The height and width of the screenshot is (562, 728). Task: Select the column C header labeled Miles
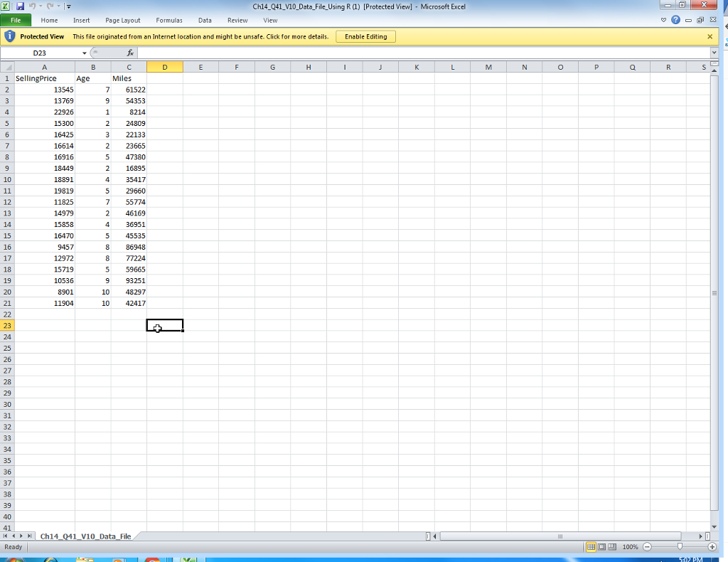[129, 66]
